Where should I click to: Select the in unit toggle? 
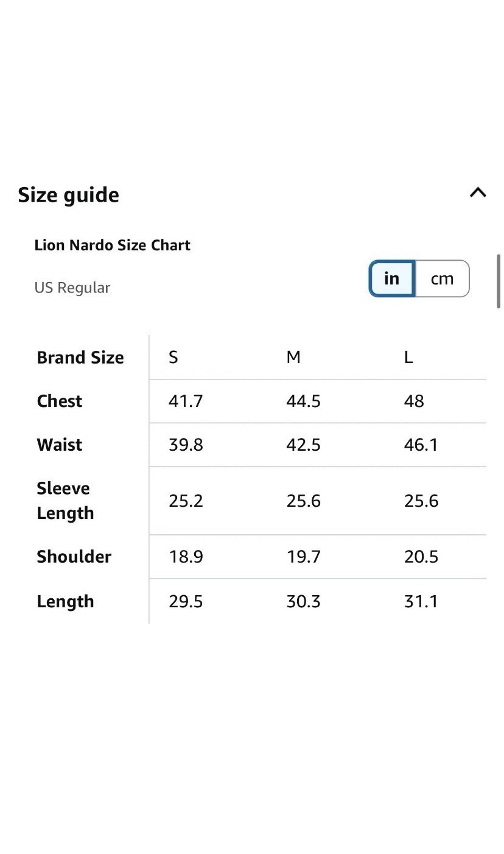click(392, 279)
